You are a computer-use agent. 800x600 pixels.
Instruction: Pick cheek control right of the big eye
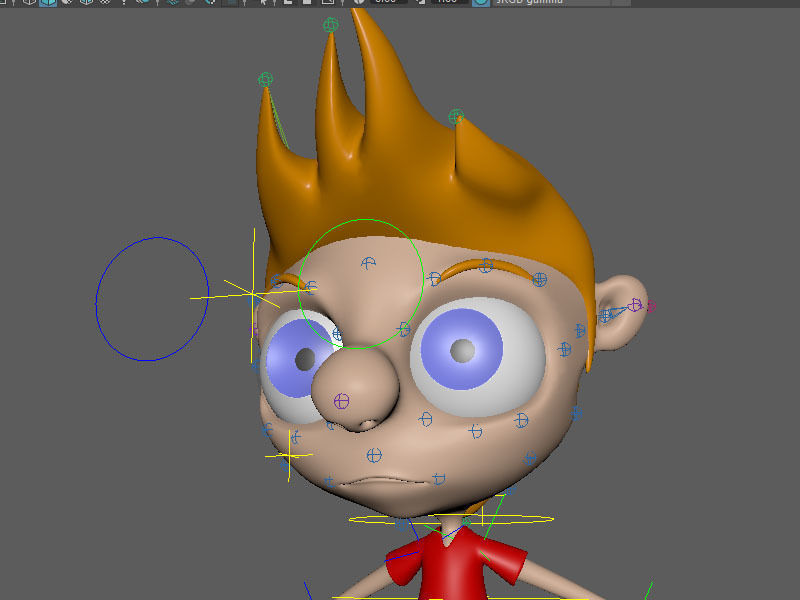tap(564, 349)
